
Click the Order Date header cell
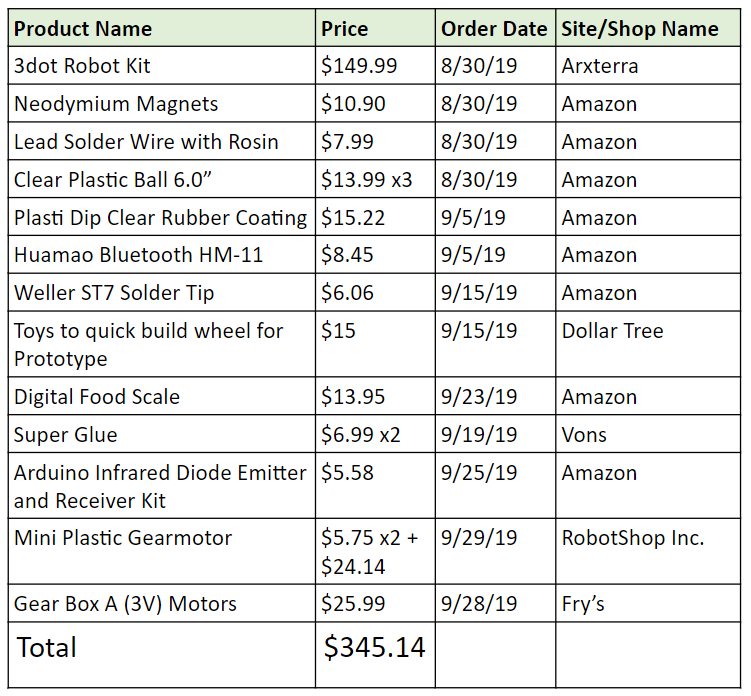pyautogui.click(x=495, y=28)
